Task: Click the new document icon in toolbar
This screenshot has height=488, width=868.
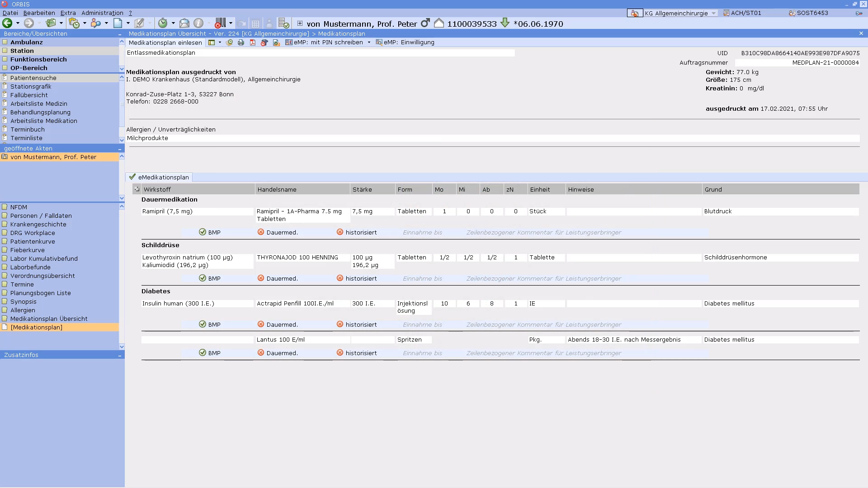Action: click(118, 23)
